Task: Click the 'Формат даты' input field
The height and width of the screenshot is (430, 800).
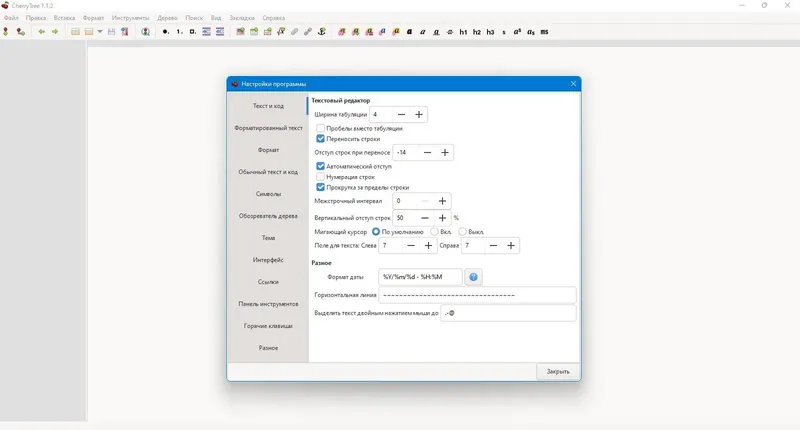Action: click(420, 277)
